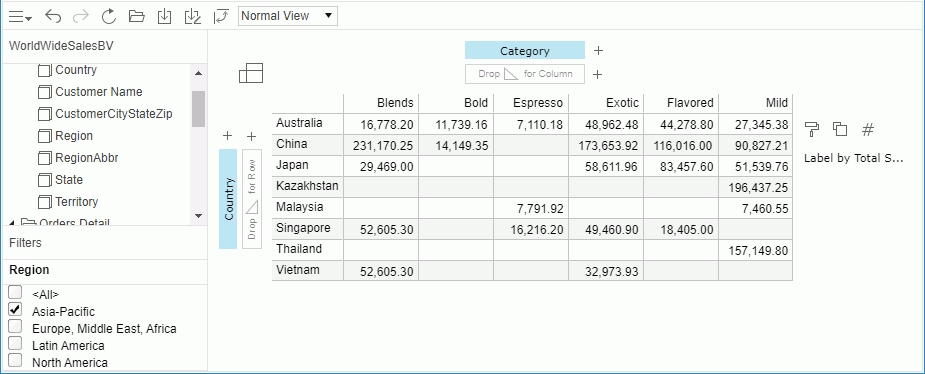Viewport: 925px width, 374px height.
Task: Click the copy layers icon beside the paint roller
Action: point(840,129)
